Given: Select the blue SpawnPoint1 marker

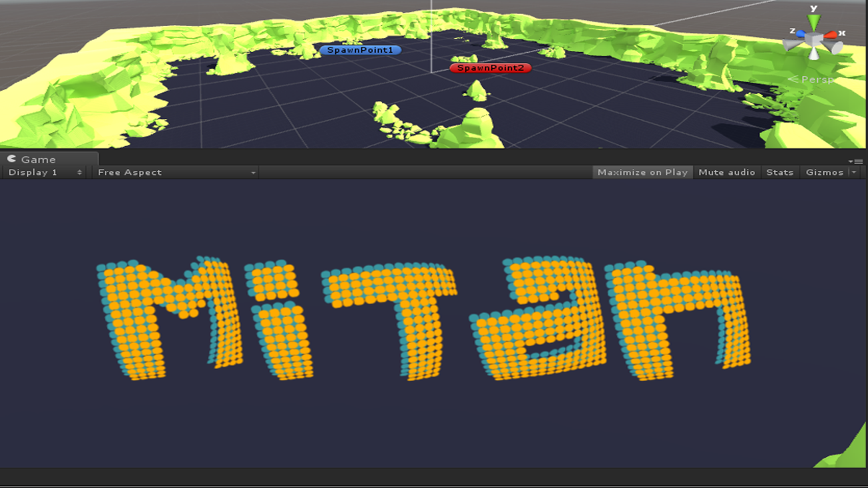Looking at the screenshot, I should click(360, 50).
